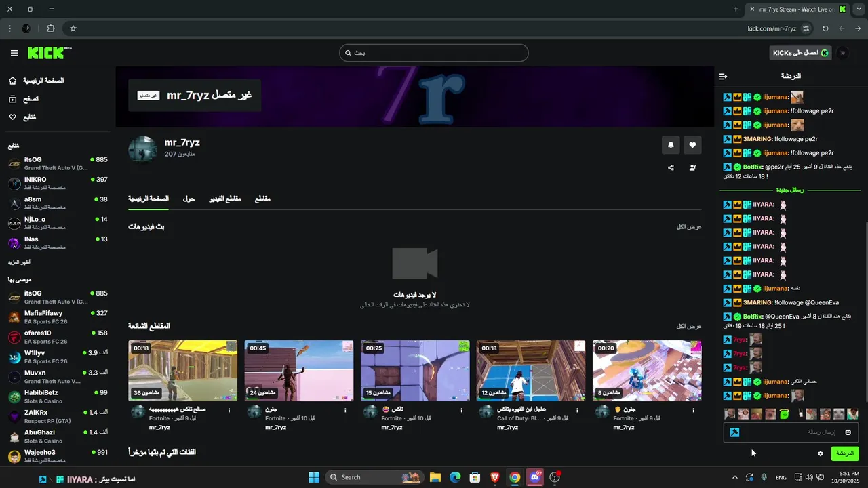868x488 pixels.
Task: Open the browser extensions puzzle icon
Action: 51,28
